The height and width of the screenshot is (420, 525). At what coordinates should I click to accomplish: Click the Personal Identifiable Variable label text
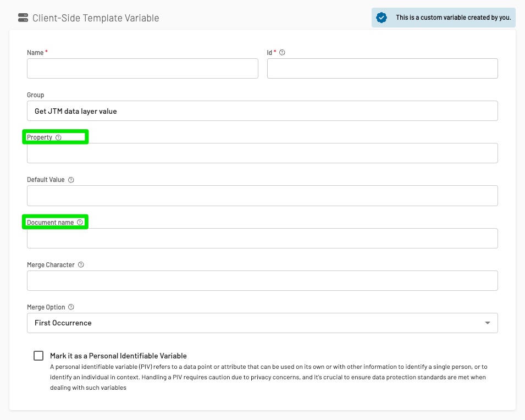click(x=118, y=356)
